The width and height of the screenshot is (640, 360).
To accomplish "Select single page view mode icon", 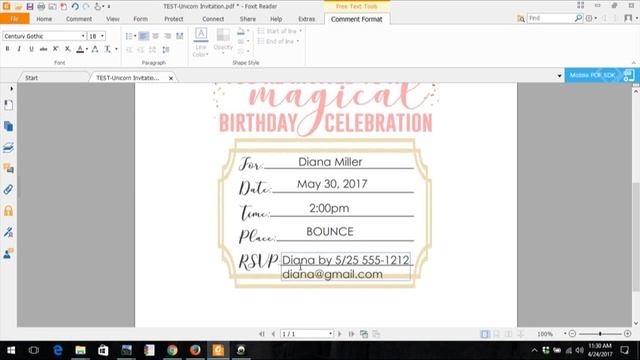I will [484, 334].
